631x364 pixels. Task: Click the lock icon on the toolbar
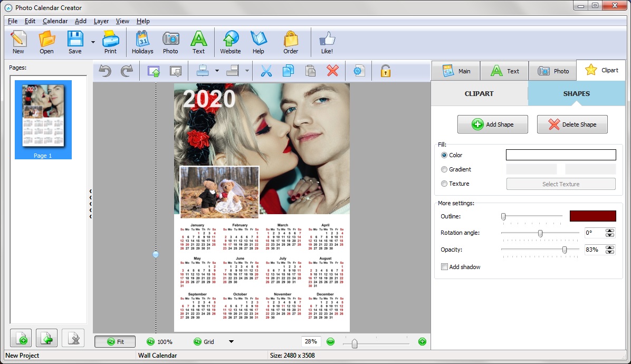[x=386, y=71]
